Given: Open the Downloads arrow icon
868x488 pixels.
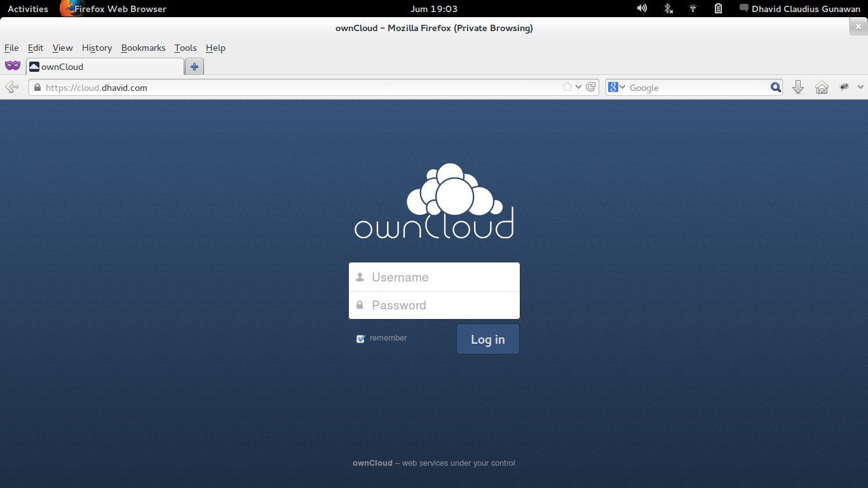Looking at the screenshot, I should point(798,88).
